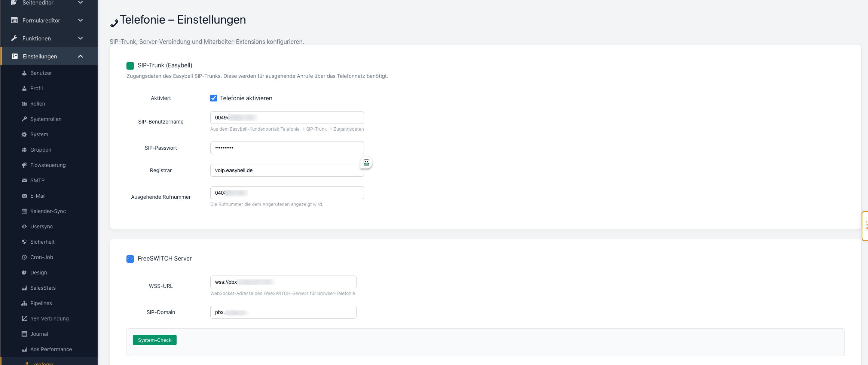Click the Design palette icon
868x365 pixels.
click(24, 273)
